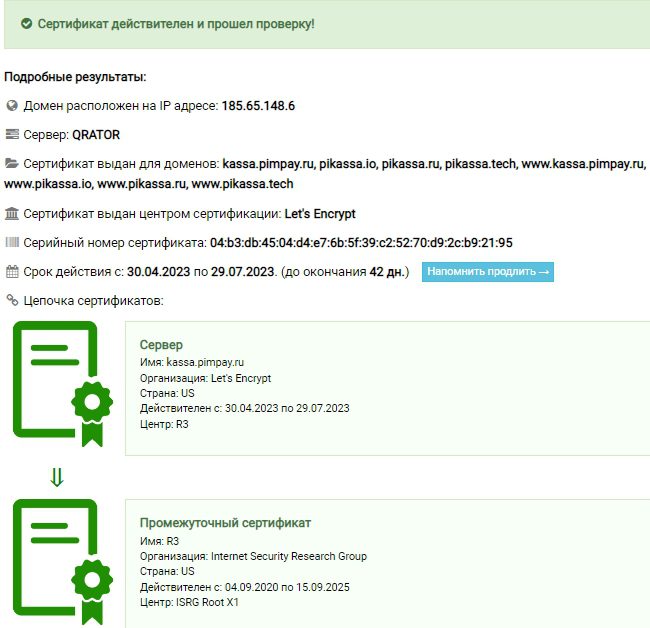Click 'Организация: Internet Security Research Group'
The width and height of the screenshot is (650, 628).
pos(253,556)
